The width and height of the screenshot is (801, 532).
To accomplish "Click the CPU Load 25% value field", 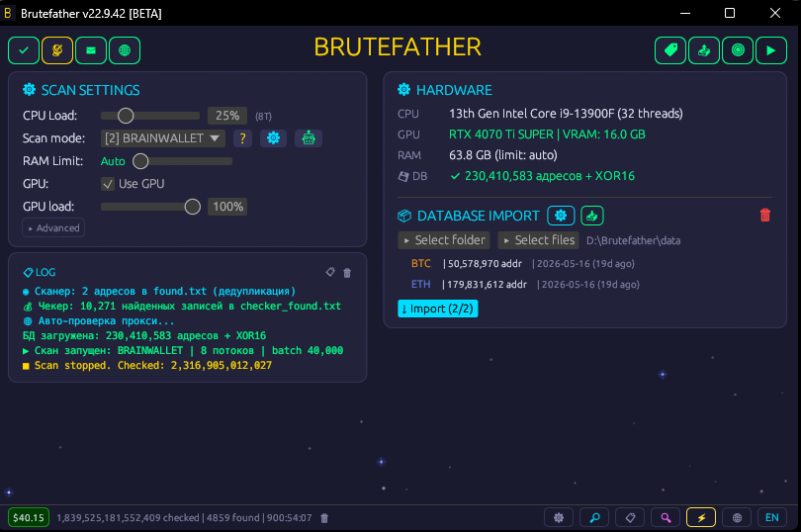I will [x=227, y=116].
